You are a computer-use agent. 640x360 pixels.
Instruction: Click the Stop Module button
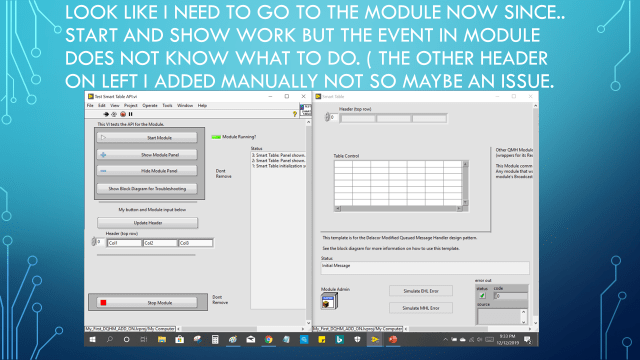pyautogui.click(x=147, y=303)
